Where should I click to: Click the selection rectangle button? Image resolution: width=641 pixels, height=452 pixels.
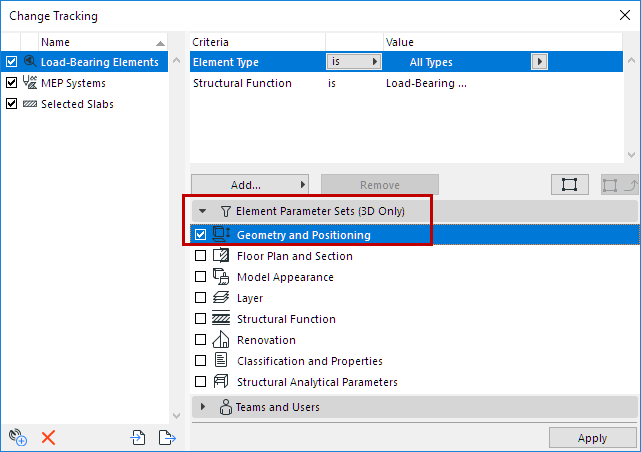coord(569,185)
